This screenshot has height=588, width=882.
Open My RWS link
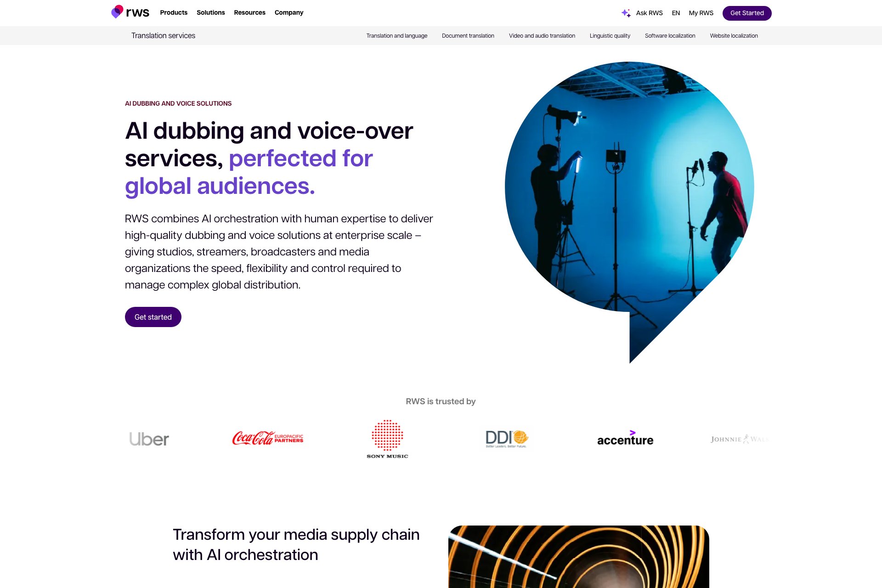click(x=701, y=13)
